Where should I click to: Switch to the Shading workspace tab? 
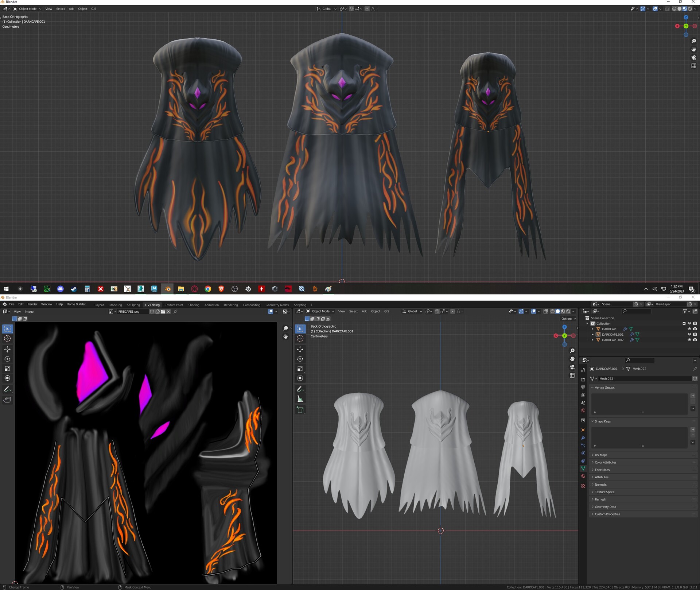[194, 305]
